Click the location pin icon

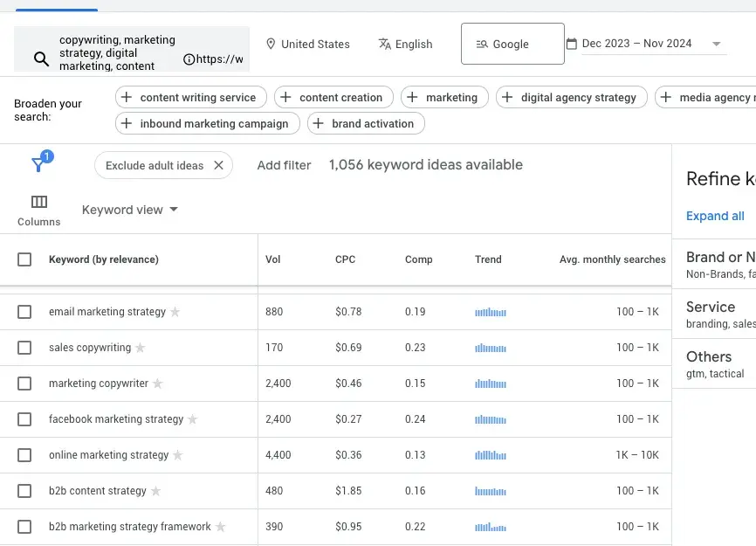pos(271,44)
